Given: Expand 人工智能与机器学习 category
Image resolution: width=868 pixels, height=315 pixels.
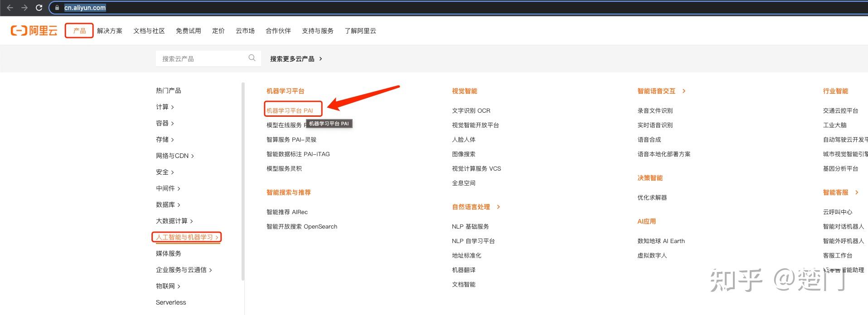Looking at the screenshot, I should click(187, 237).
